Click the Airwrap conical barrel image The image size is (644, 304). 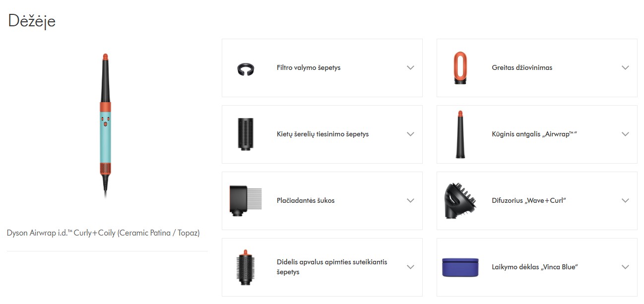pos(460,134)
